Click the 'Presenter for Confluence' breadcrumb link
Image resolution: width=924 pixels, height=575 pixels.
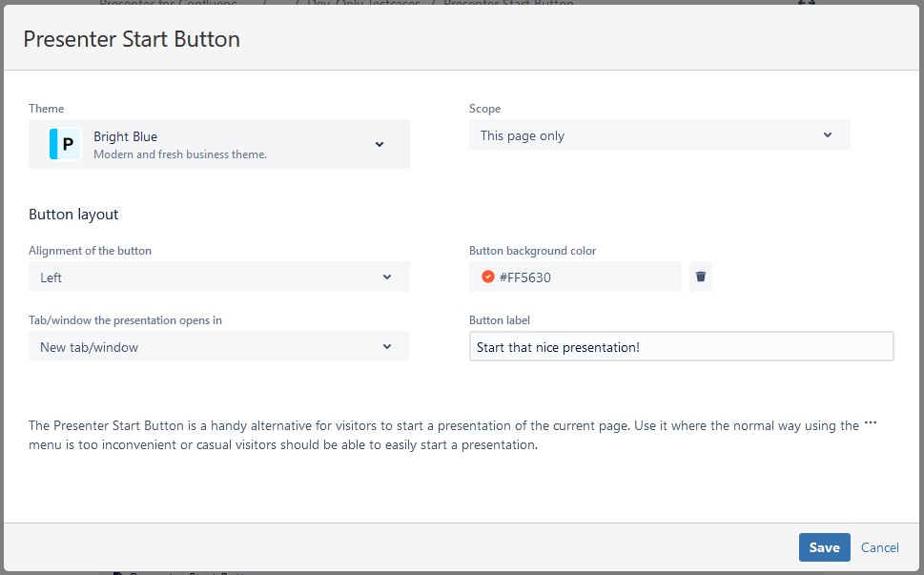click(168, 4)
